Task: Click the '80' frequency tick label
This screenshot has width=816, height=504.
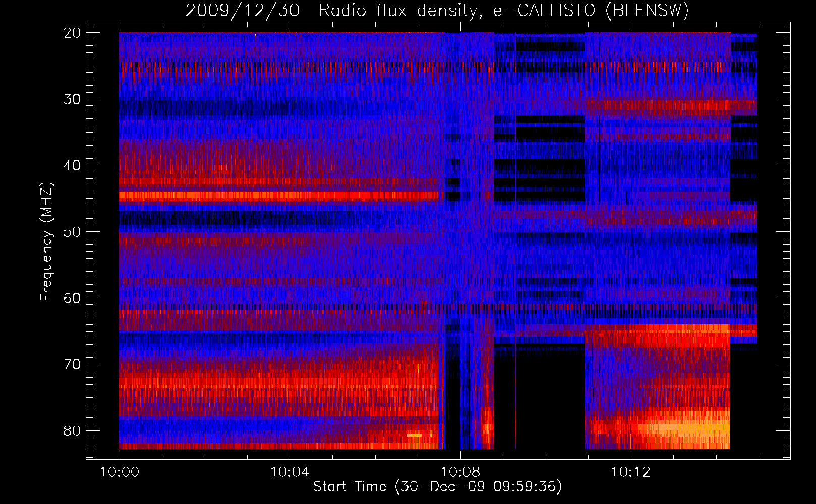Action: click(x=72, y=431)
